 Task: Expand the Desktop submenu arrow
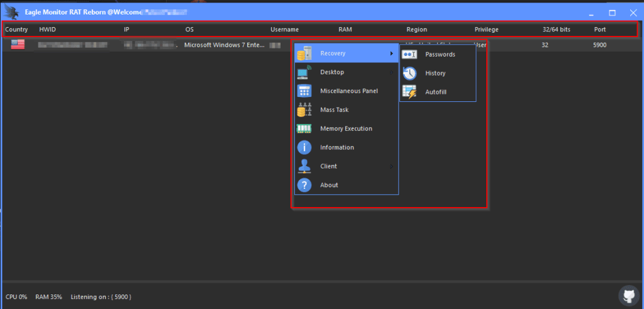coord(391,72)
